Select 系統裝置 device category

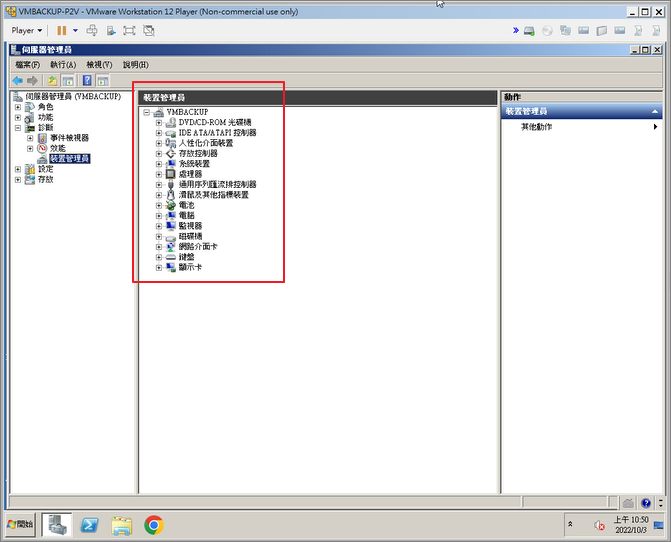point(194,164)
